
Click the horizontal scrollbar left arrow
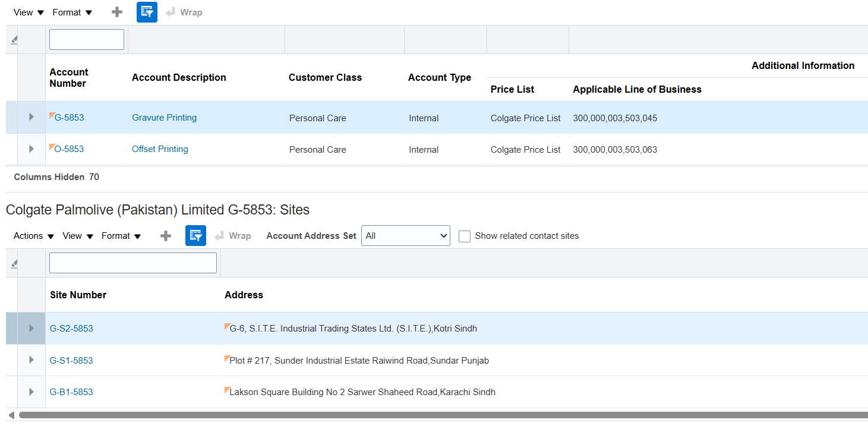point(11,415)
